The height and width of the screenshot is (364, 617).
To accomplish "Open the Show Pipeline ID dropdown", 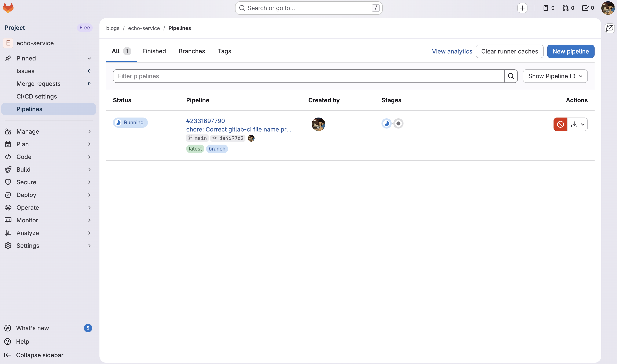I will pos(555,76).
